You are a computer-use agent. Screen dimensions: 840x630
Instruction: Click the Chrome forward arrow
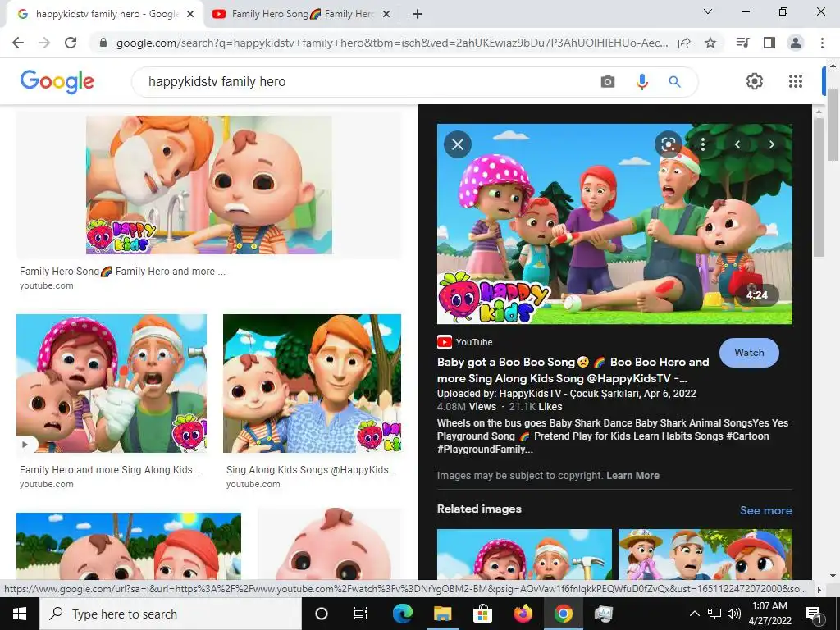[44, 43]
